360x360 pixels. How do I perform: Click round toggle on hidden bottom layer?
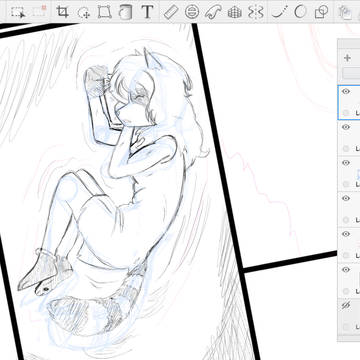click(346, 327)
